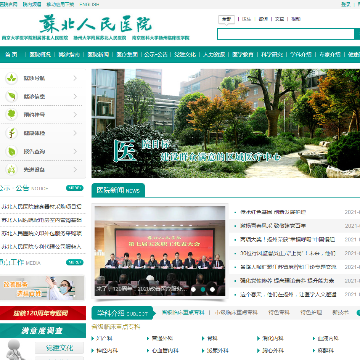Expand the chevron on the last sidebar row

click(x=75, y=170)
